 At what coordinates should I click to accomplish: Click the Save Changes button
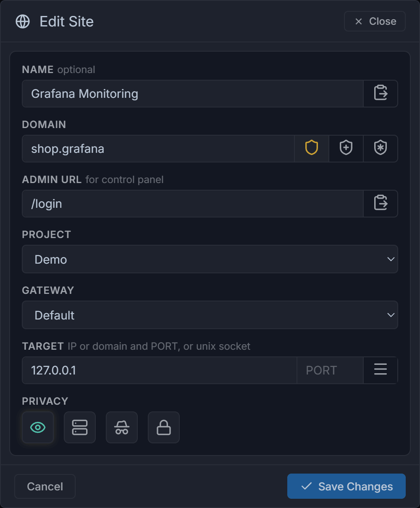346,486
